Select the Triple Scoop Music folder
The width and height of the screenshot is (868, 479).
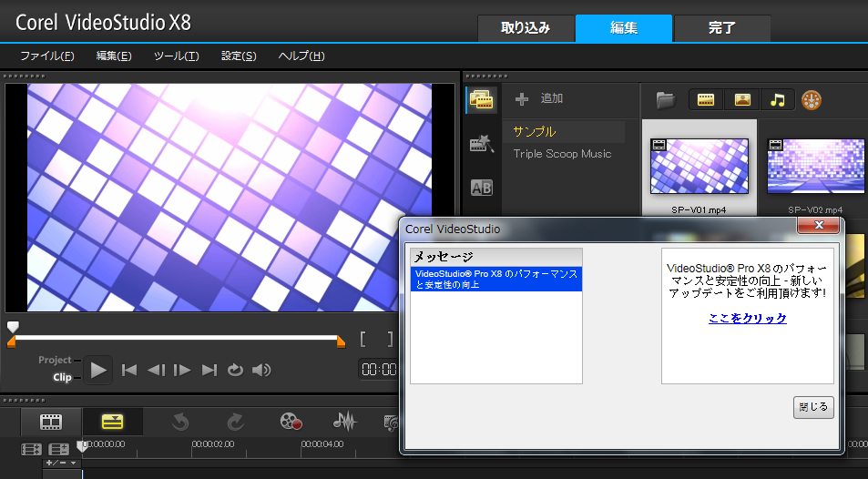[x=564, y=154]
